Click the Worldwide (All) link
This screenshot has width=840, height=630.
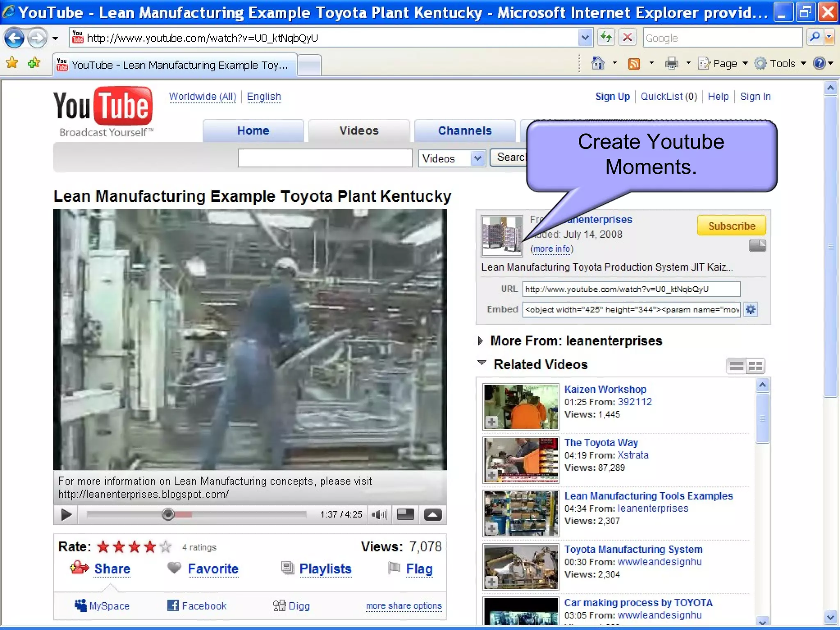coord(203,97)
